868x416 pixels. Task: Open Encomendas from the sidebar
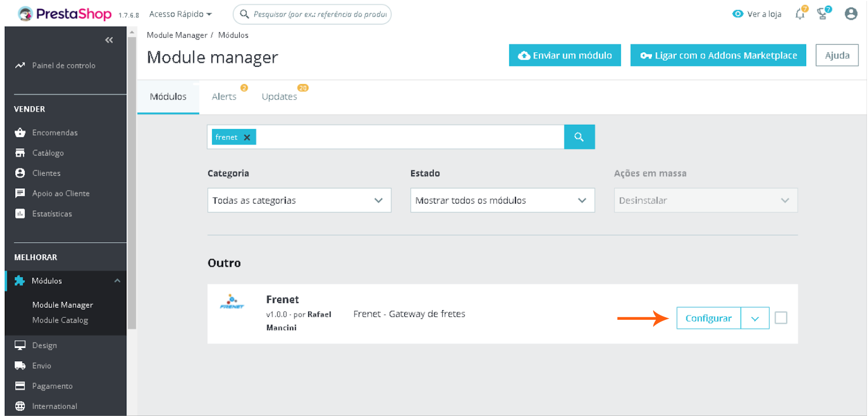coord(55,133)
